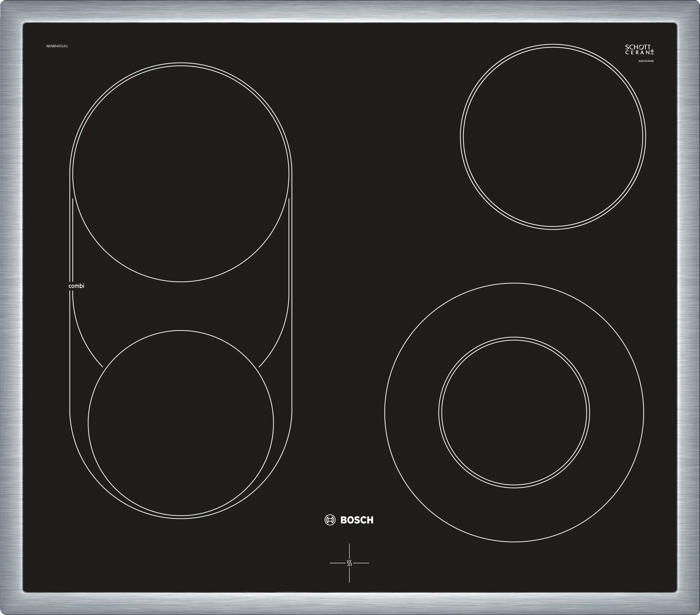
Task: Click the combi label text
Action: tap(76, 286)
